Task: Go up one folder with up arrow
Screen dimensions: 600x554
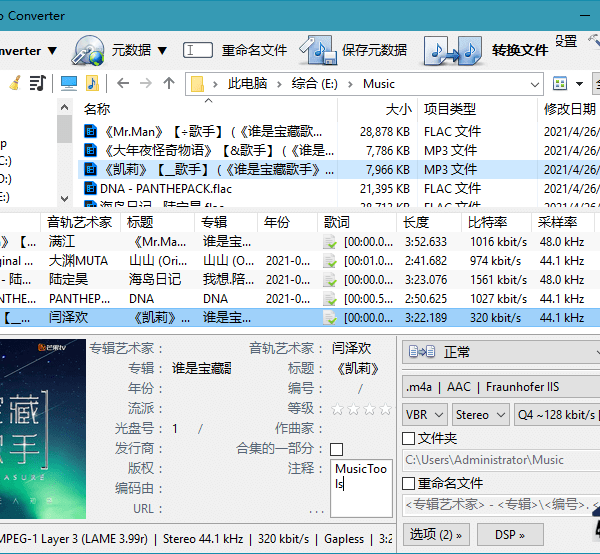Action: tap(169, 83)
